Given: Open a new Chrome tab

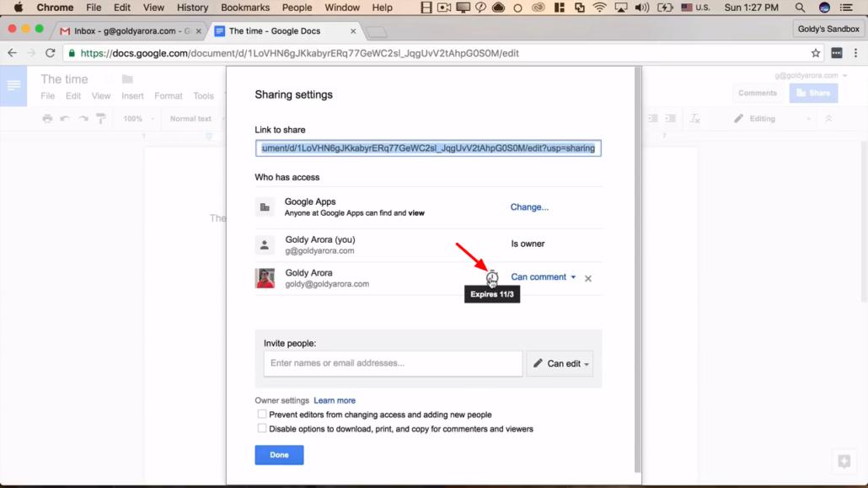Looking at the screenshot, I should [x=377, y=32].
